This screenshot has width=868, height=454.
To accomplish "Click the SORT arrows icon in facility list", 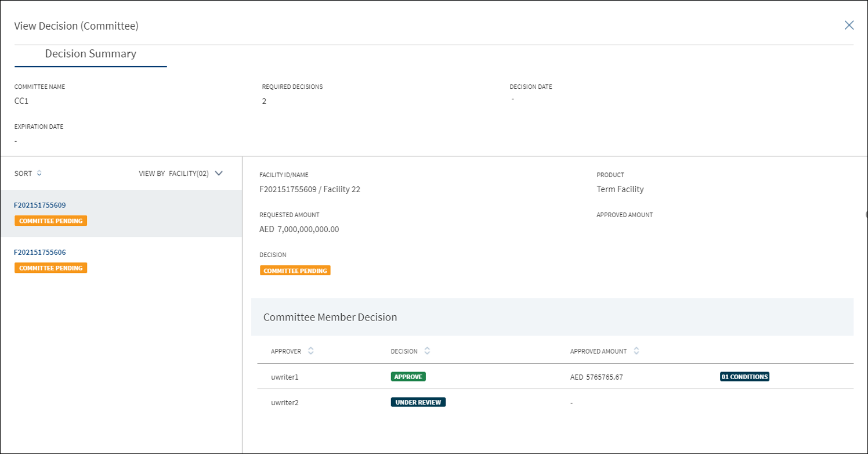I will coord(39,173).
